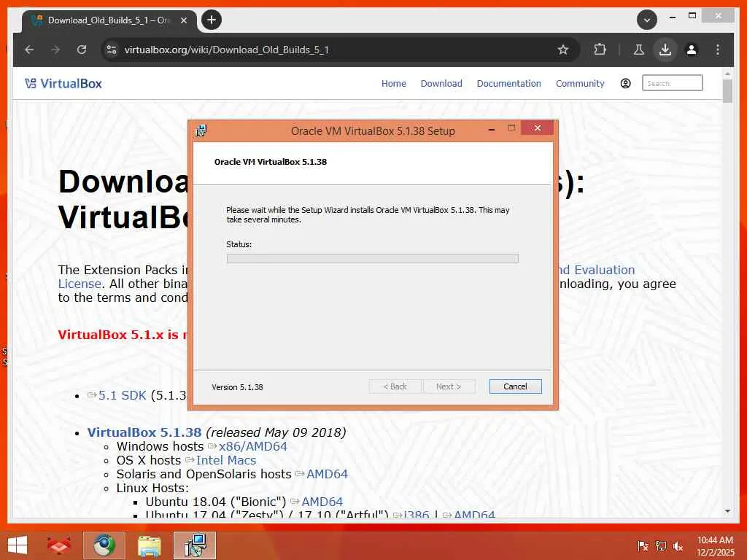This screenshot has height=560, width=747.
Task: Open a new browser tab
Action: pyautogui.click(x=212, y=20)
